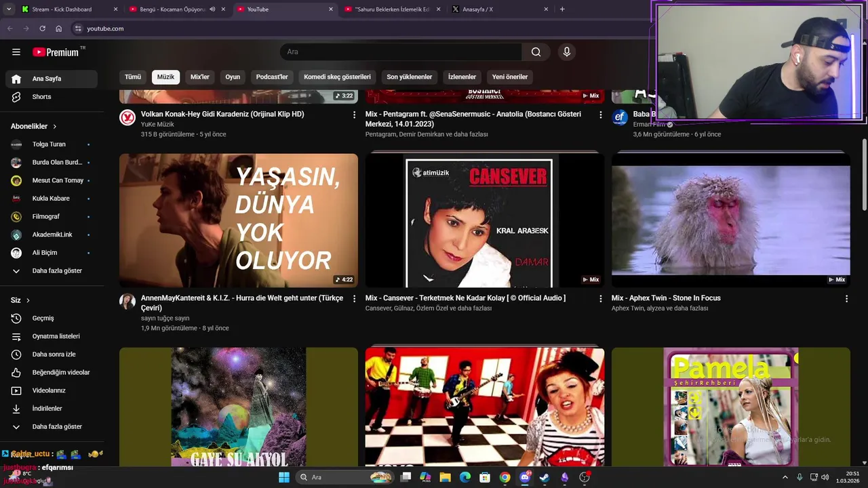The width and height of the screenshot is (868, 488).
Task: Open AkademikLink subscription channel
Action: pos(52,235)
